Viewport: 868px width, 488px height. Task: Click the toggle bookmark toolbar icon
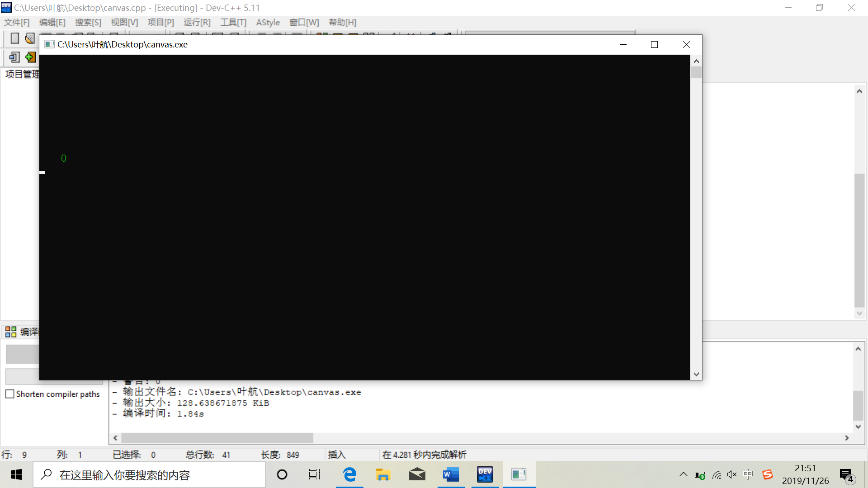point(14,57)
